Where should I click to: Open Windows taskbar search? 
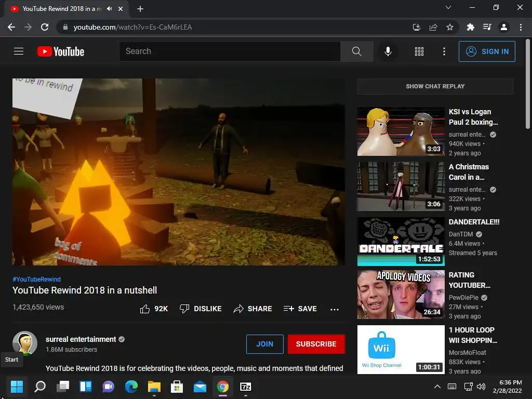(40, 387)
